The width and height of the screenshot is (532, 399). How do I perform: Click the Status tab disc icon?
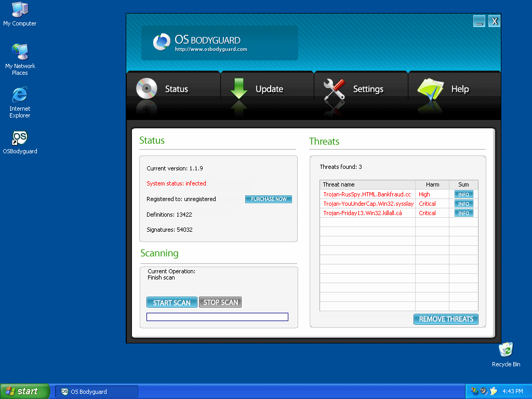coord(147,88)
